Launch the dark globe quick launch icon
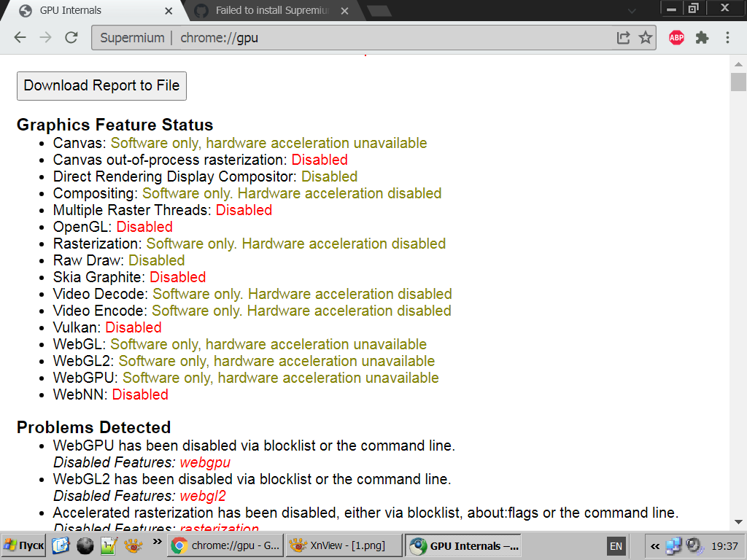 pyautogui.click(x=85, y=545)
